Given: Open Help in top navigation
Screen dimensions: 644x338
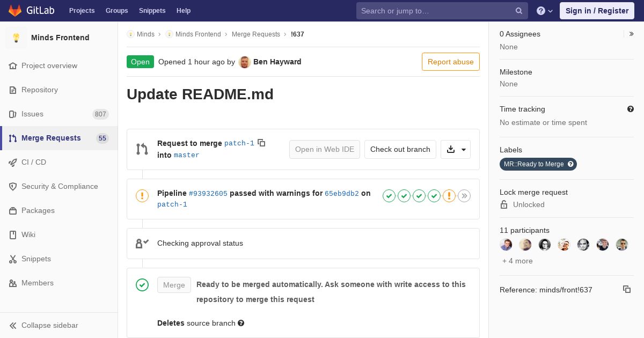Looking at the screenshot, I should point(184,11).
